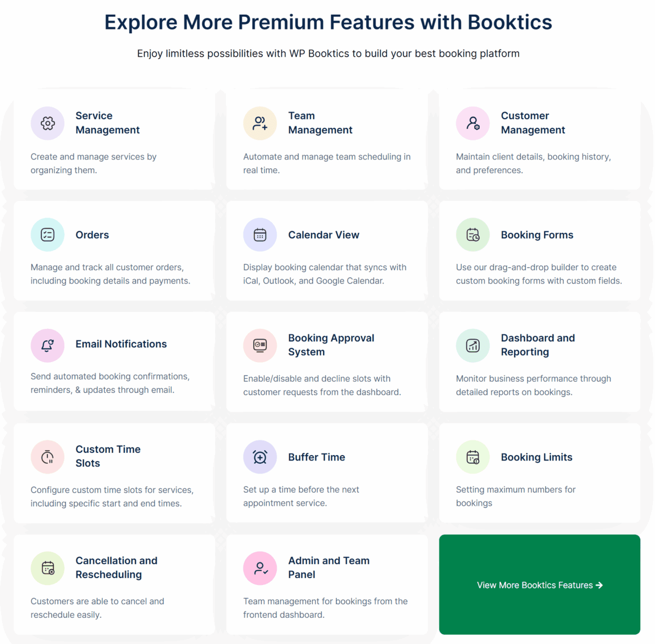The width and height of the screenshot is (655, 644).
Task: Click the Service Management gear icon
Action: coord(47,123)
